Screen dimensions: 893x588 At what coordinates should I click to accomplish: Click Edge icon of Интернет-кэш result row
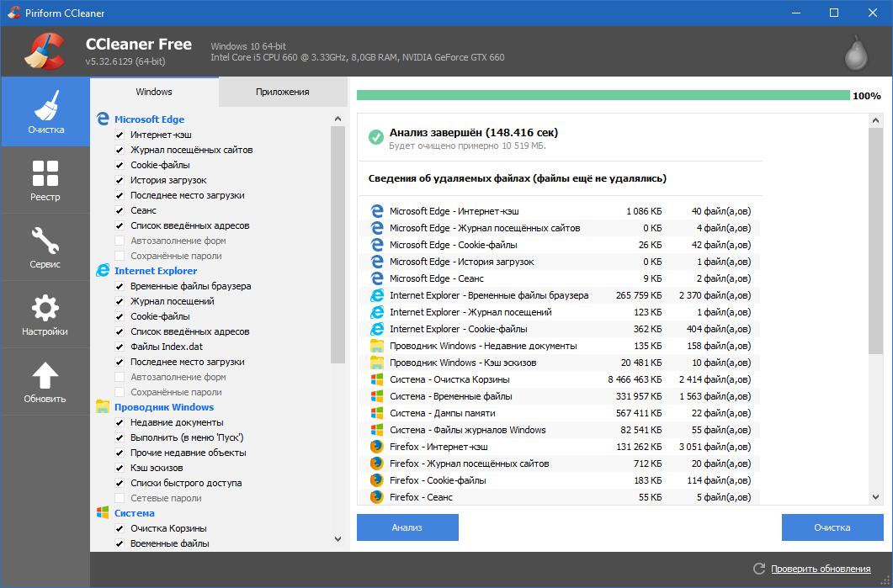pos(376,211)
